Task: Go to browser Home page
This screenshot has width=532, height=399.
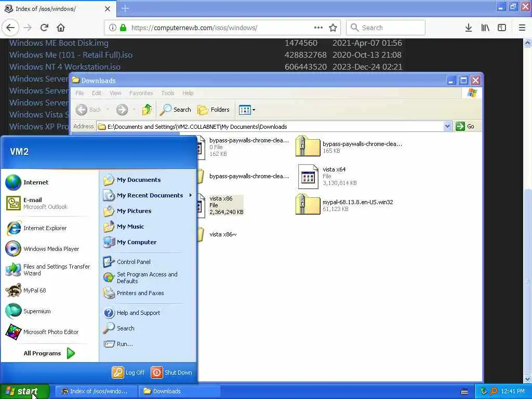Action: coord(61,28)
